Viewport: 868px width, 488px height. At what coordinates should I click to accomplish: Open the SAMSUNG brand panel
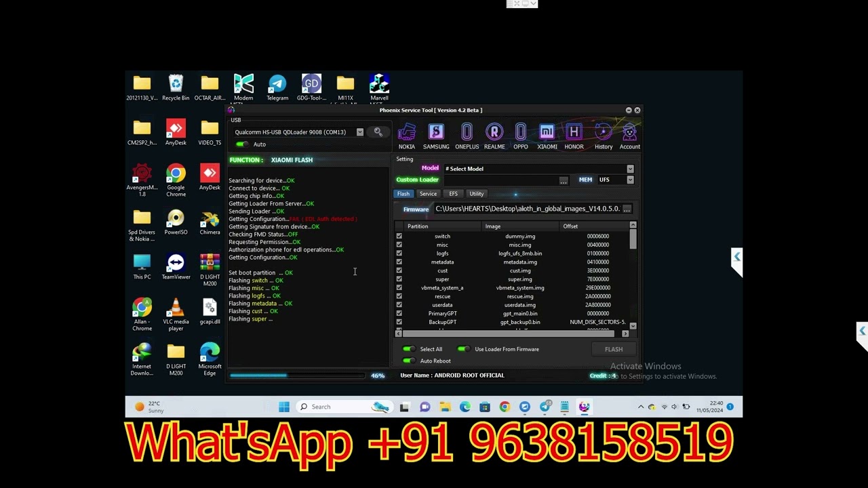click(x=436, y=132)
